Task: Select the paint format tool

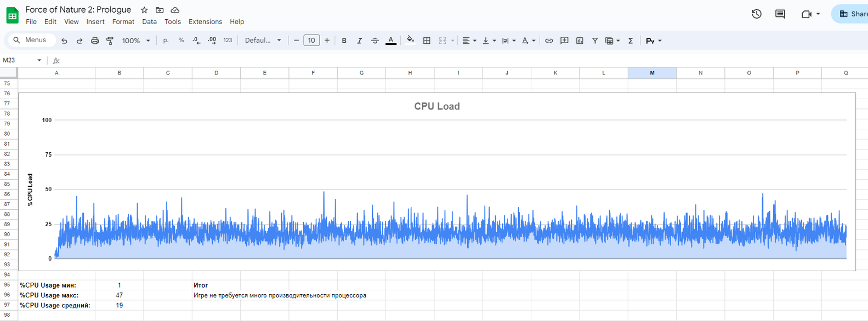Action: tap(110, 41)
